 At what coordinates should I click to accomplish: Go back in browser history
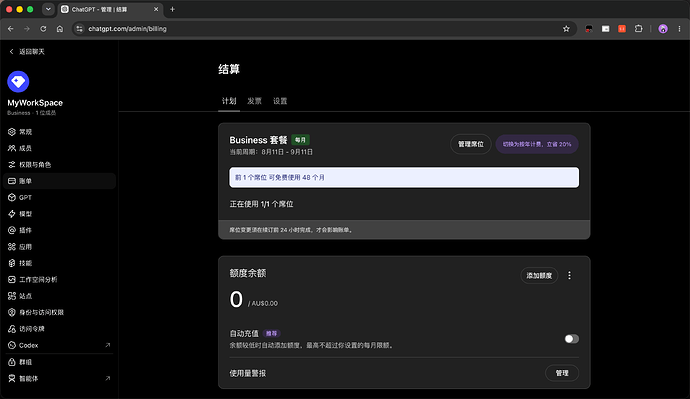[x=11, y=29]
